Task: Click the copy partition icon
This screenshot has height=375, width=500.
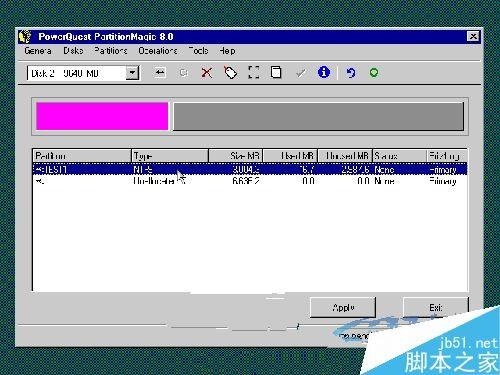Action: (276, 72)
